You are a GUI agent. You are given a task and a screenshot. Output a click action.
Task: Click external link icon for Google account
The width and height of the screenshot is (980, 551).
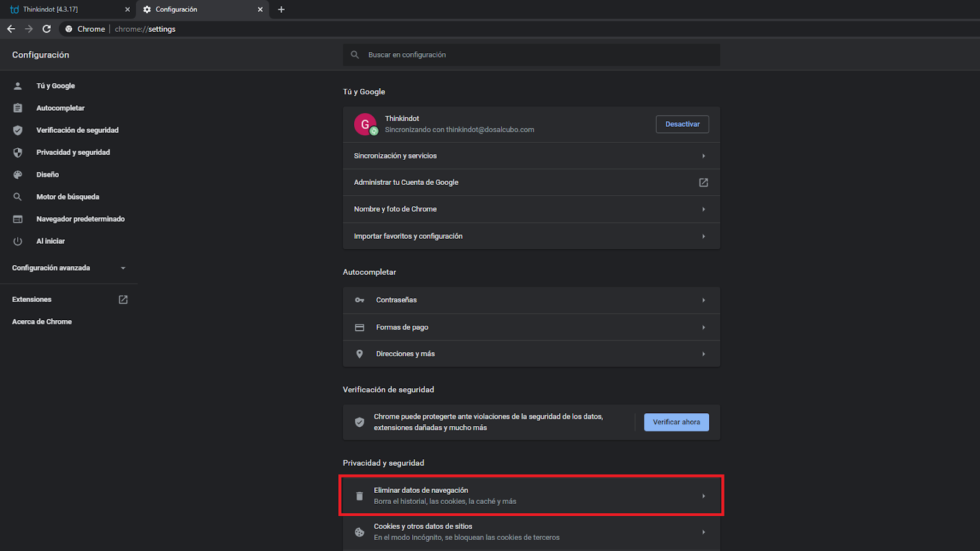703,182
